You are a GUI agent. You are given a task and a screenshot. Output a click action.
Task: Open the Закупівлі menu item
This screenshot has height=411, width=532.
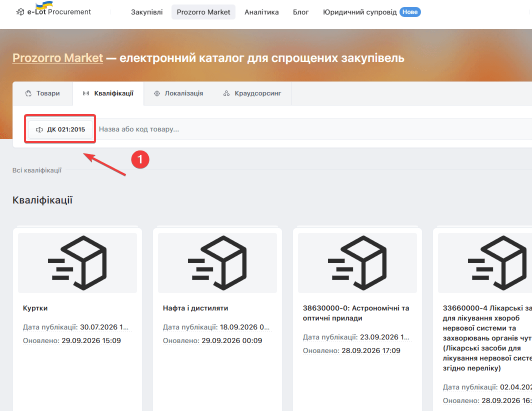147,12
